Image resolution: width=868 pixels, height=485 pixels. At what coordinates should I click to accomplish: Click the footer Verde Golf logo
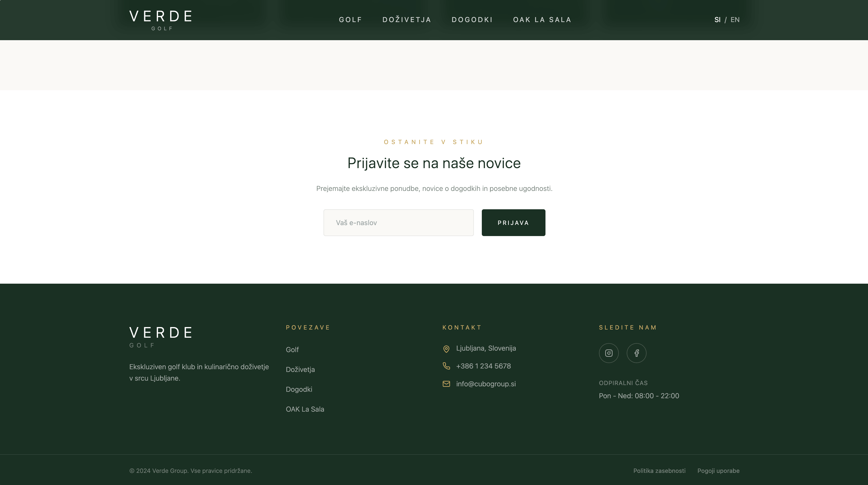161,337
